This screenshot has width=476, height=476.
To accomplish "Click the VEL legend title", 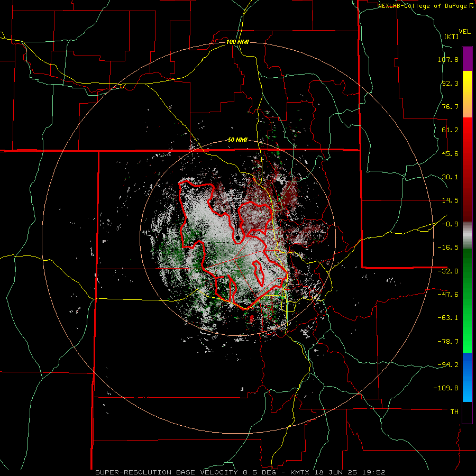I will pos(464,32).
